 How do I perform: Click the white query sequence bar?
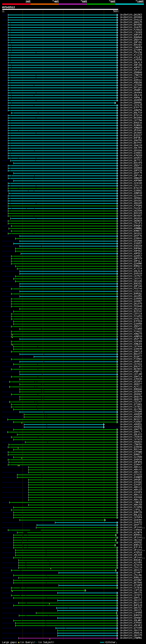60,9
